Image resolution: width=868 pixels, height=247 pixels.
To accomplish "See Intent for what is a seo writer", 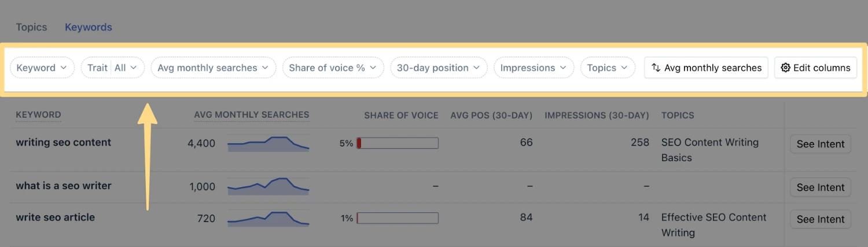I will [820, 187].
